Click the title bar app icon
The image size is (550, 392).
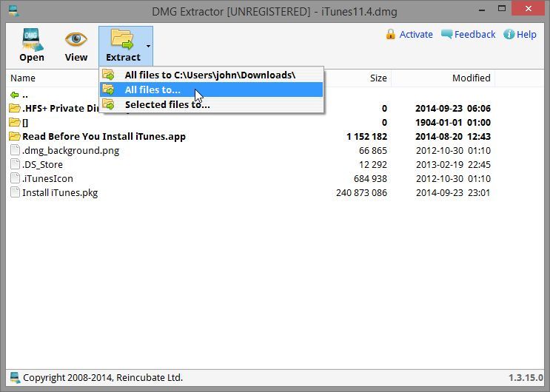[x=13, y=11]
